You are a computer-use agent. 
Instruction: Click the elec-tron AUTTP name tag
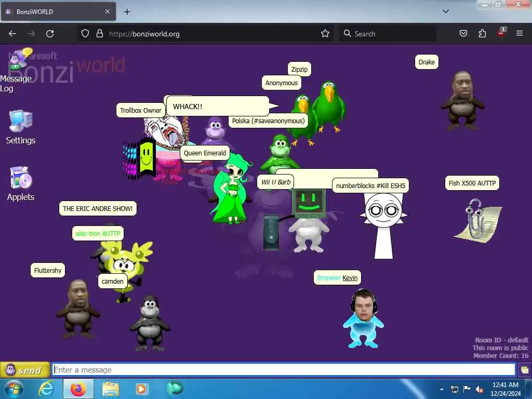[x=98, y=233]
